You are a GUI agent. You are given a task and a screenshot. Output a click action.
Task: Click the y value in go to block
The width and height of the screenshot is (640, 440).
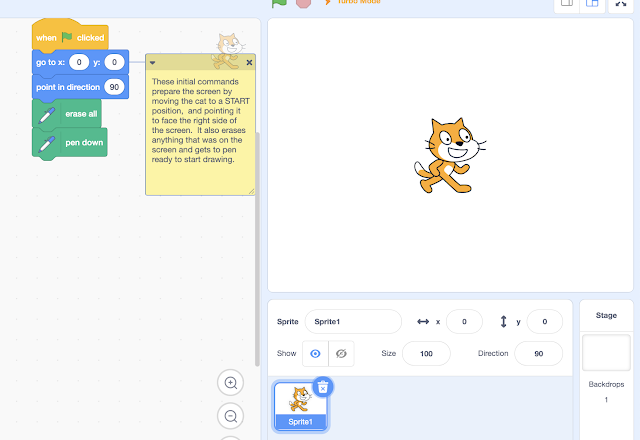[x=114, y=62]
